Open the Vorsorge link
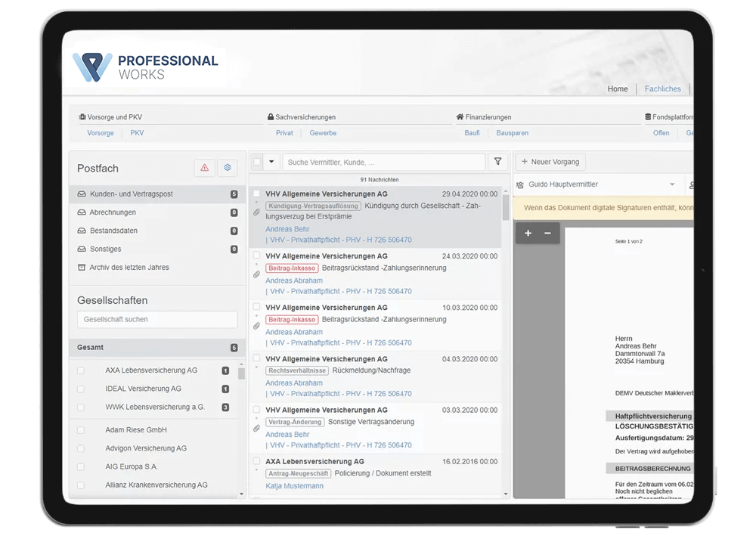The height and width of the screenshot is (536, 756). pos(101,133)
